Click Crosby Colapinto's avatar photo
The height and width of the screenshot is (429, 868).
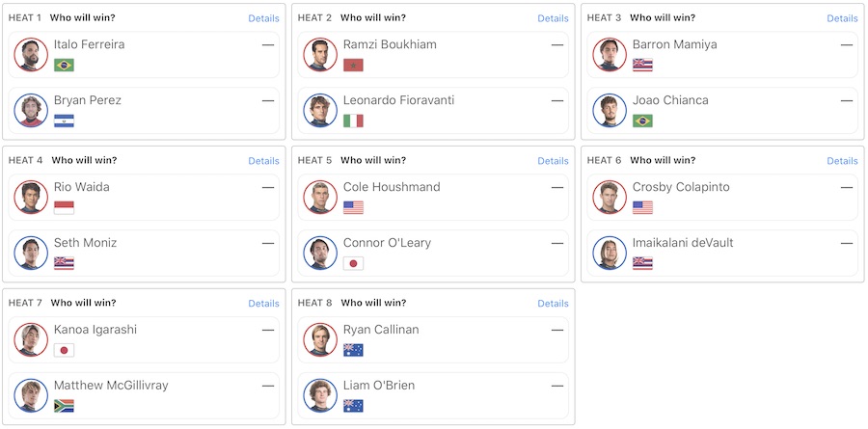[610, 197]
